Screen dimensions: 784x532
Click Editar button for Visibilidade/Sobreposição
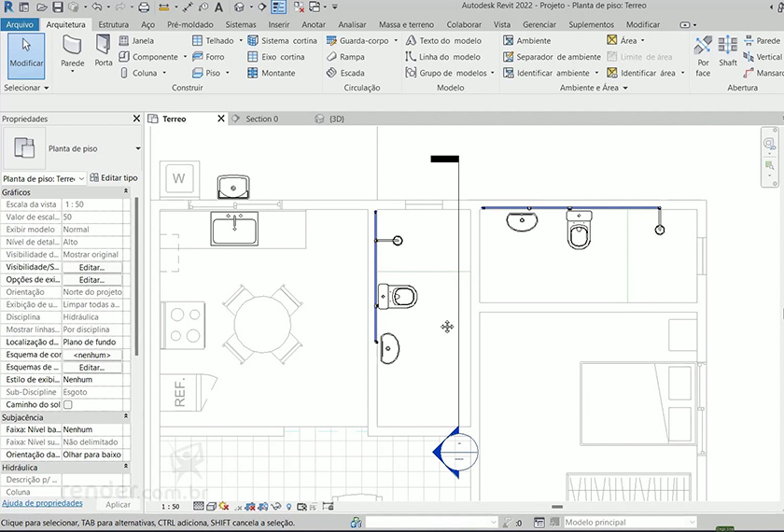(91, 267)
